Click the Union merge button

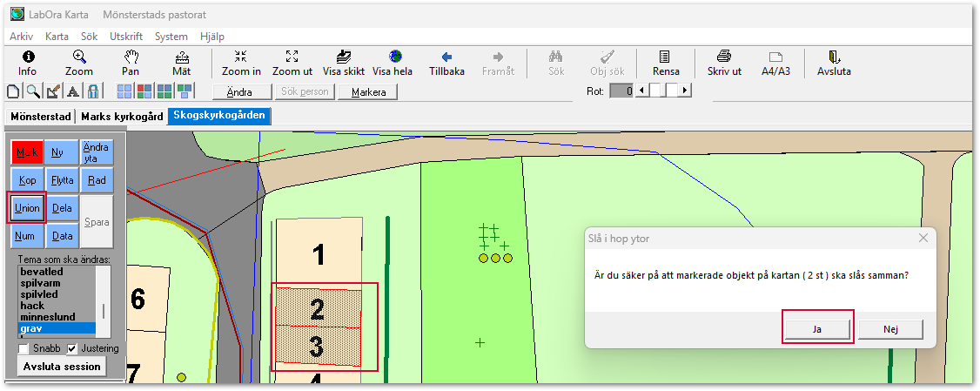28,208
